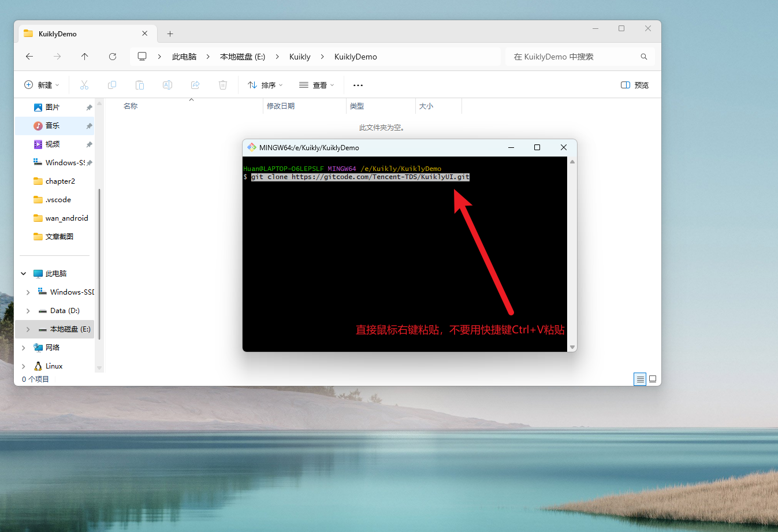This screenshot has height=532, width=778.
Task: Click the Copy icon in toolbar
Action: (x=112, y=85)
